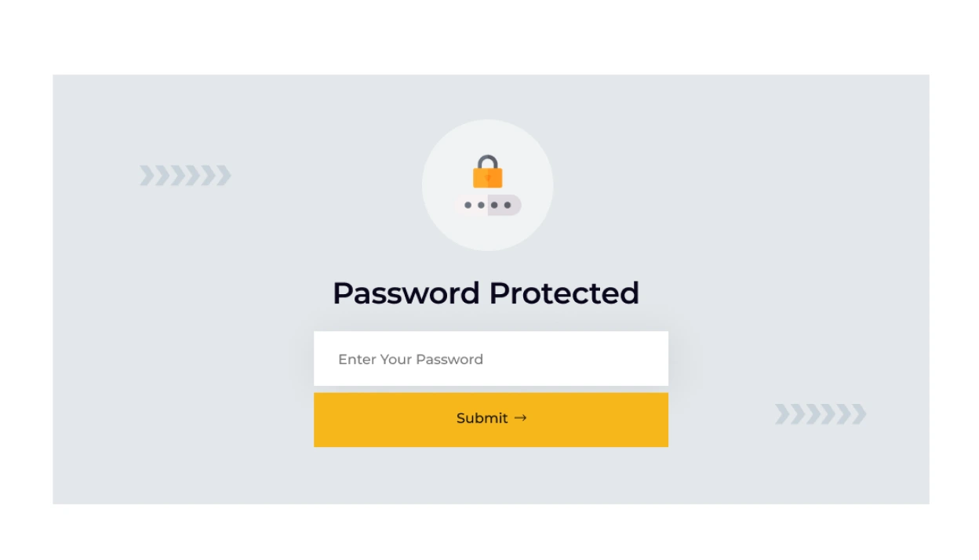Click the second chevron near the Submit button
979x560 pixels.
(x=796, y=414)
